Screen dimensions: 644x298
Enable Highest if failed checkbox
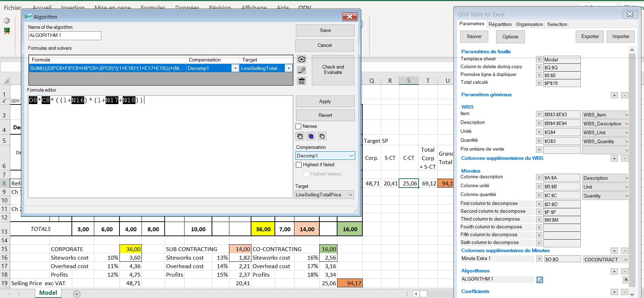[299, 165]
